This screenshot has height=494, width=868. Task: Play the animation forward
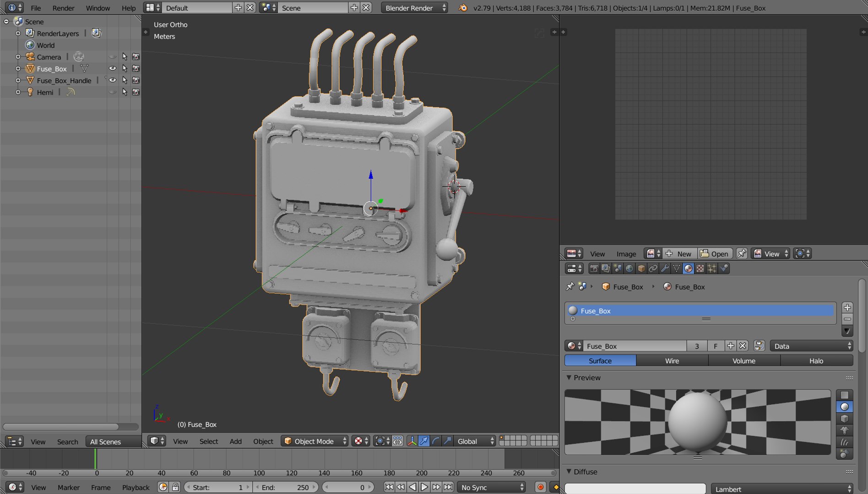pos(424,487)
